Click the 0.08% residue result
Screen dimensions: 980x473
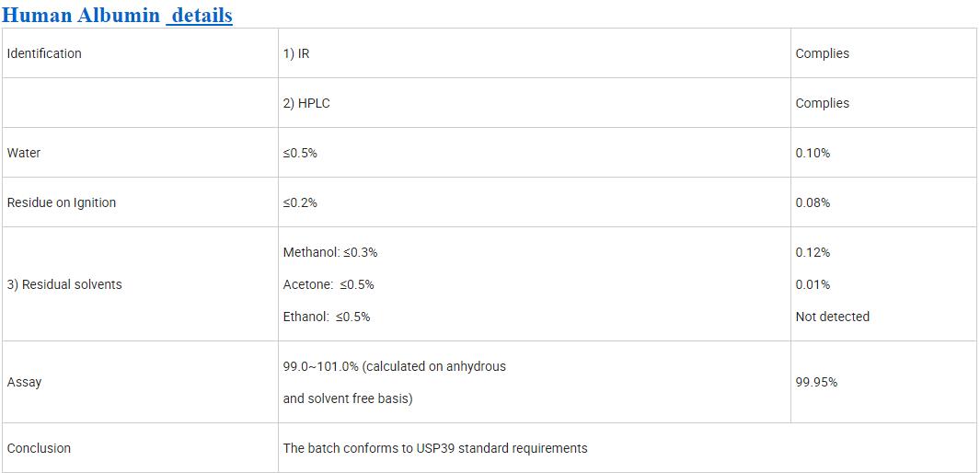(813, 202)
